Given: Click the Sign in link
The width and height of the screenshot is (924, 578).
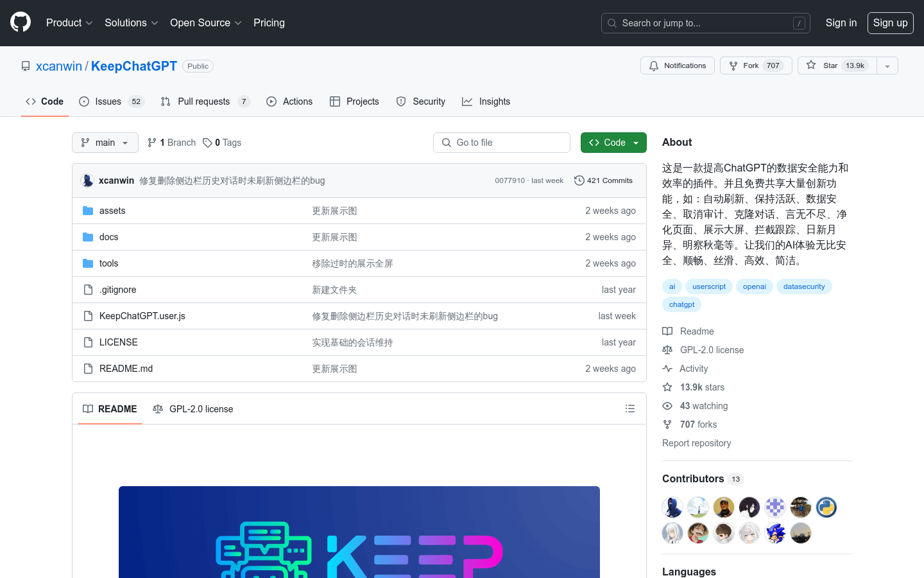Looking at the screenshot, I should (x=841, y=22).
